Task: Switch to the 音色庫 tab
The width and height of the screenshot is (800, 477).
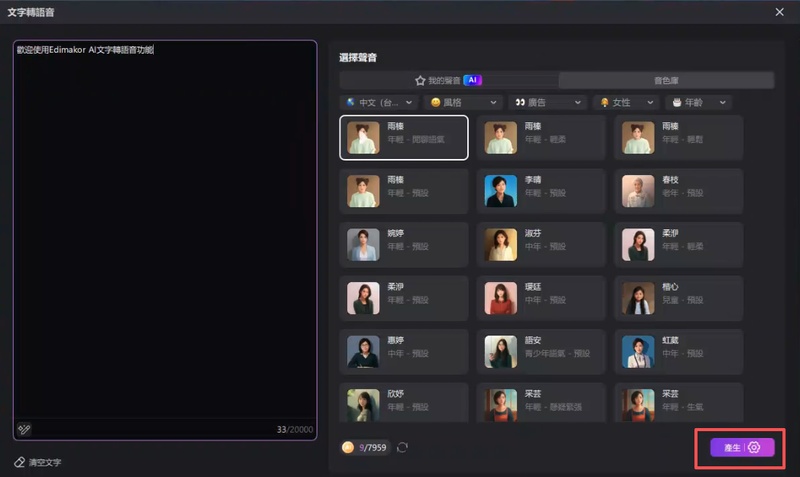Action: click(666, 81)
